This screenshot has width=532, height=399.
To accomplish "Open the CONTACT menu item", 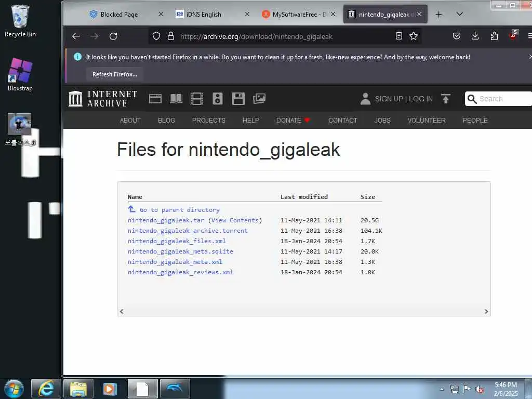I will click(343, 121).
